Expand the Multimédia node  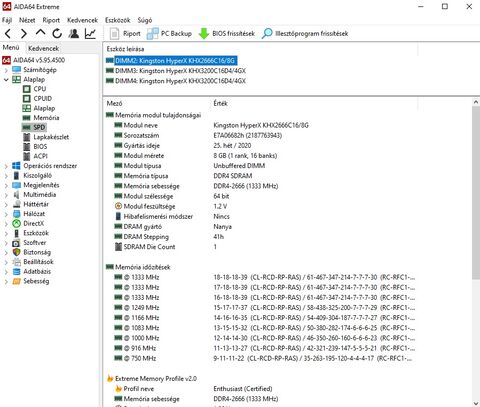tap(6, 195)
